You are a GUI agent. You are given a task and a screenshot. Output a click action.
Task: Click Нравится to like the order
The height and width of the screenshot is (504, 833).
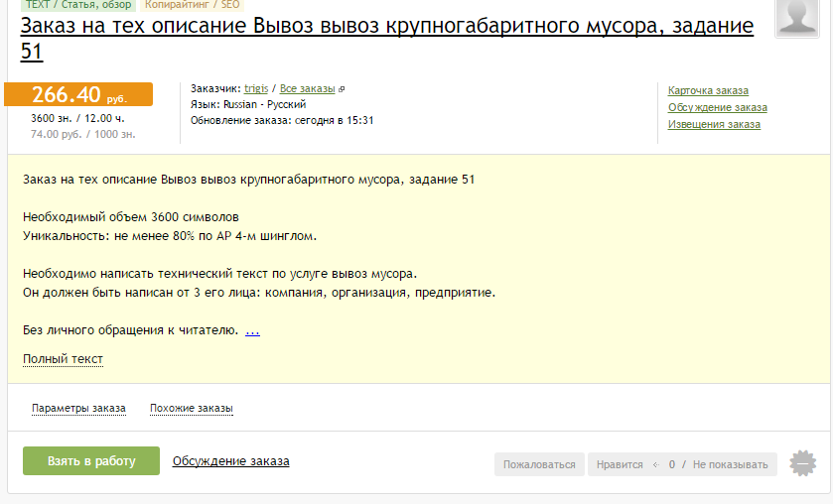(x=620, y=464)
